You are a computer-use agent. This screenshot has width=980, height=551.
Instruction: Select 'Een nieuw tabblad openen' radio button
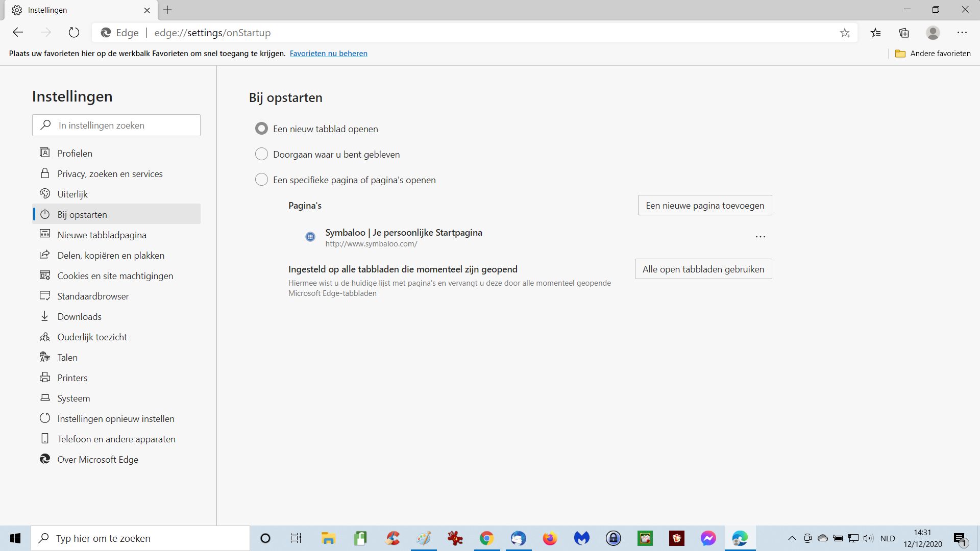point(261,129)
